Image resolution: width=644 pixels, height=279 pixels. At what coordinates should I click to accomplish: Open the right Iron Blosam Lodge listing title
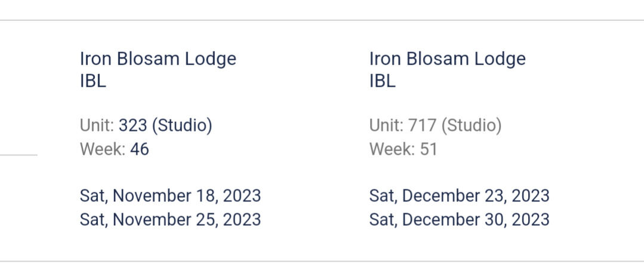click(x=448, y=59)
